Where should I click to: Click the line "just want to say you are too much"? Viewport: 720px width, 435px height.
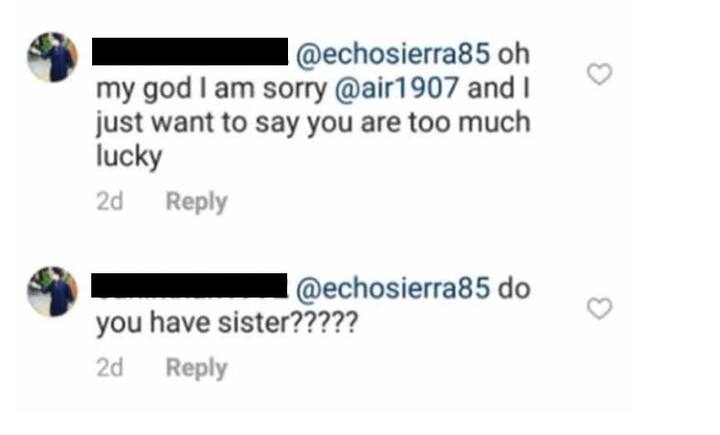[312, 124]
